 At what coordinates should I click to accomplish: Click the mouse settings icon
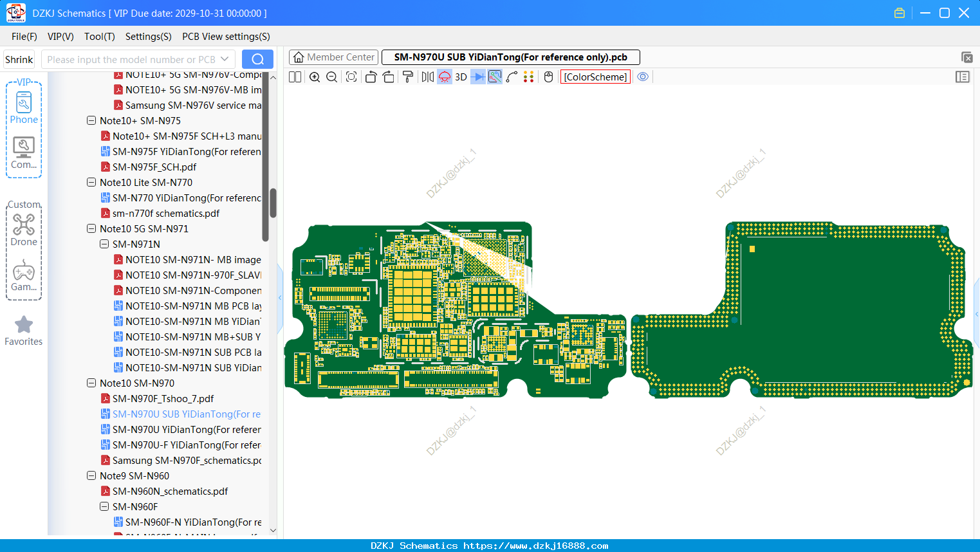549,77
